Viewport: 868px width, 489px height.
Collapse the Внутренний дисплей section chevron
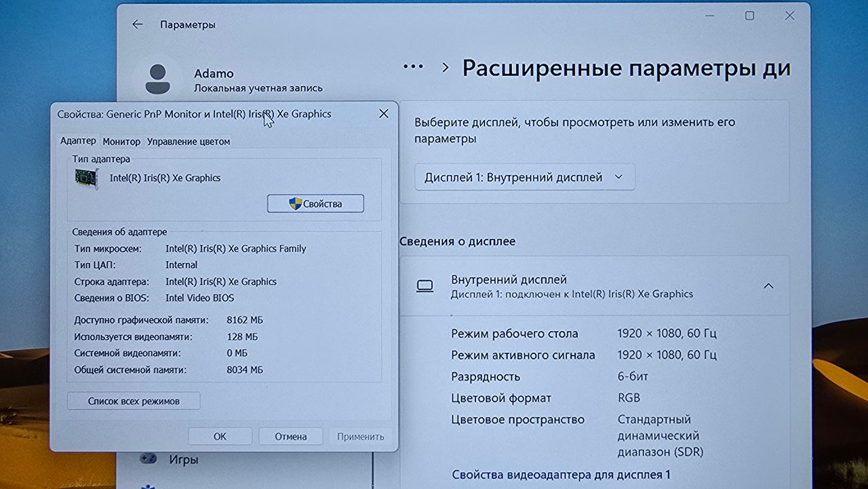(768, 286)
